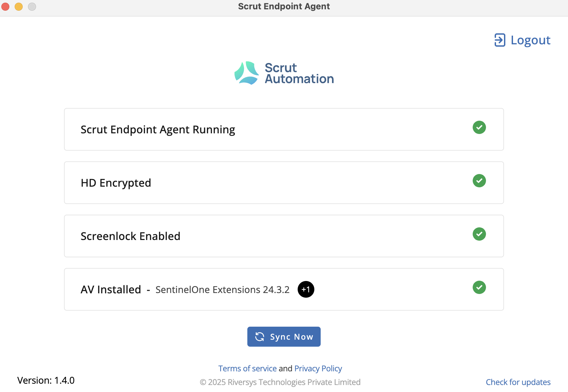Click green checkmark for Screenlock Enabled
The width and height of the screenshot is (568, 392).
pyautogui.click(x=479, y=234)
